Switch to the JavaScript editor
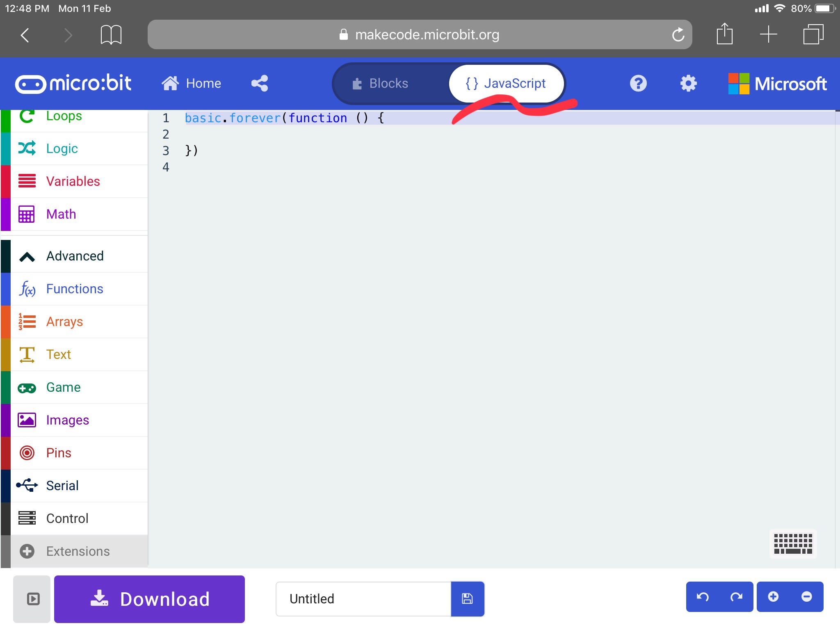 [506, 84]
